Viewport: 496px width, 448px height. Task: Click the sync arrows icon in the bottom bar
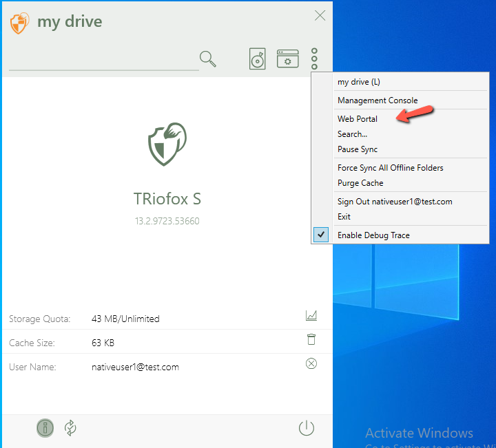tap(70, 428)
